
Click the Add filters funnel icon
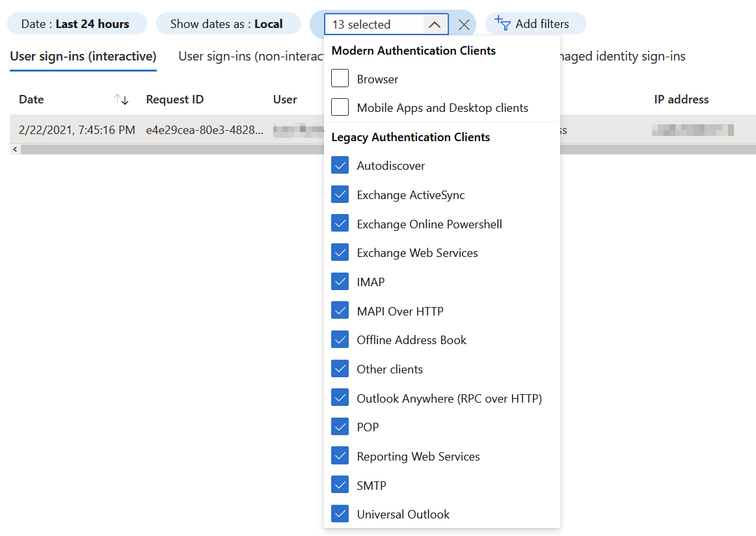[x=502, y=23]
